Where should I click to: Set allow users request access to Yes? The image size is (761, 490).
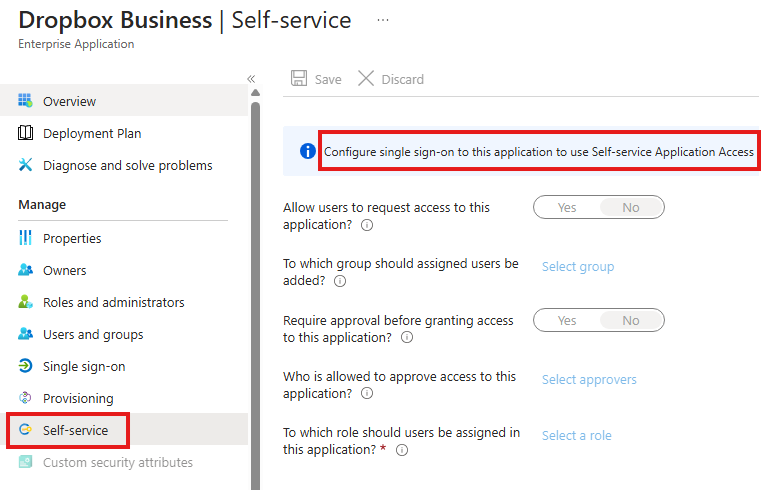point(566,208)
